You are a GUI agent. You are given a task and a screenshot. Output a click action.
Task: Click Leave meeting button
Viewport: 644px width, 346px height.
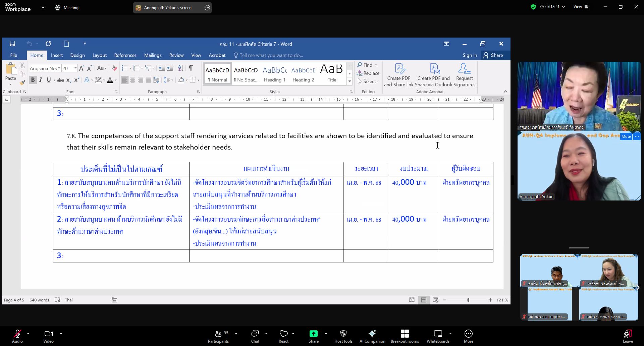point(628,336)
